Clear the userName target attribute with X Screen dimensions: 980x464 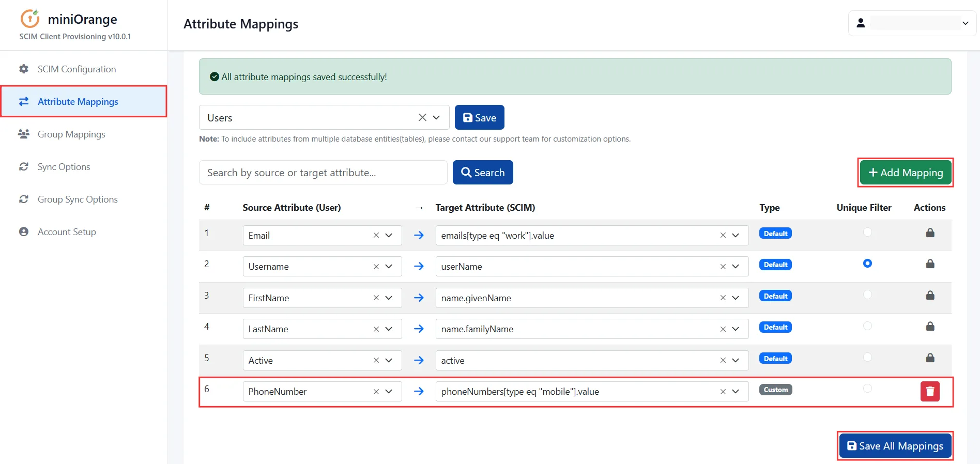click(x=723, y=267)
